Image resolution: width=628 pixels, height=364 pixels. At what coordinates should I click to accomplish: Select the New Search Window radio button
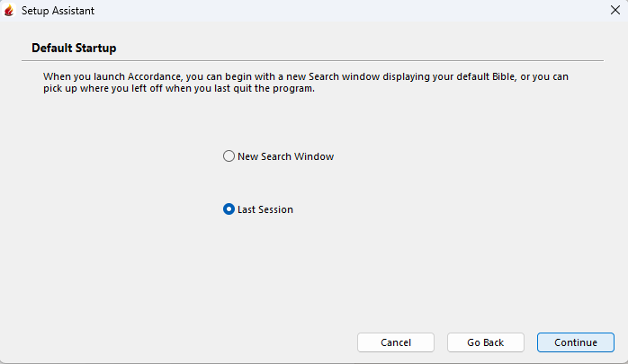click(x=229, y=156)
